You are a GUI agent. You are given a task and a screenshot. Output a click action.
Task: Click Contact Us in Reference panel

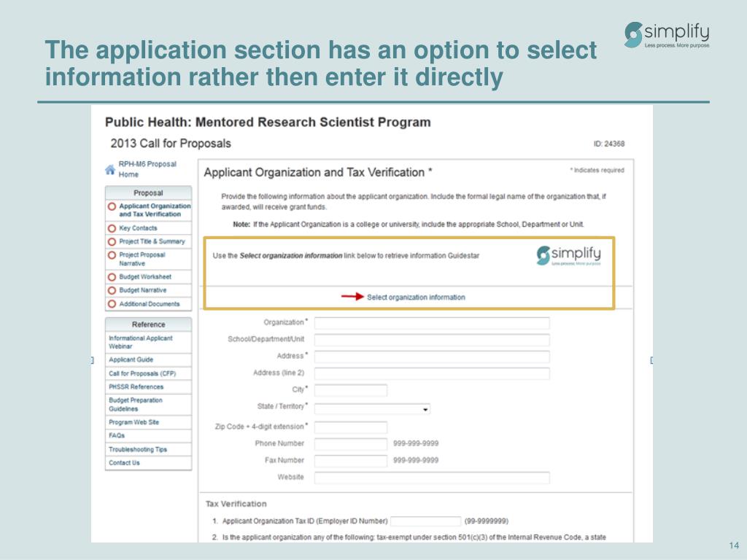[124, 462]
